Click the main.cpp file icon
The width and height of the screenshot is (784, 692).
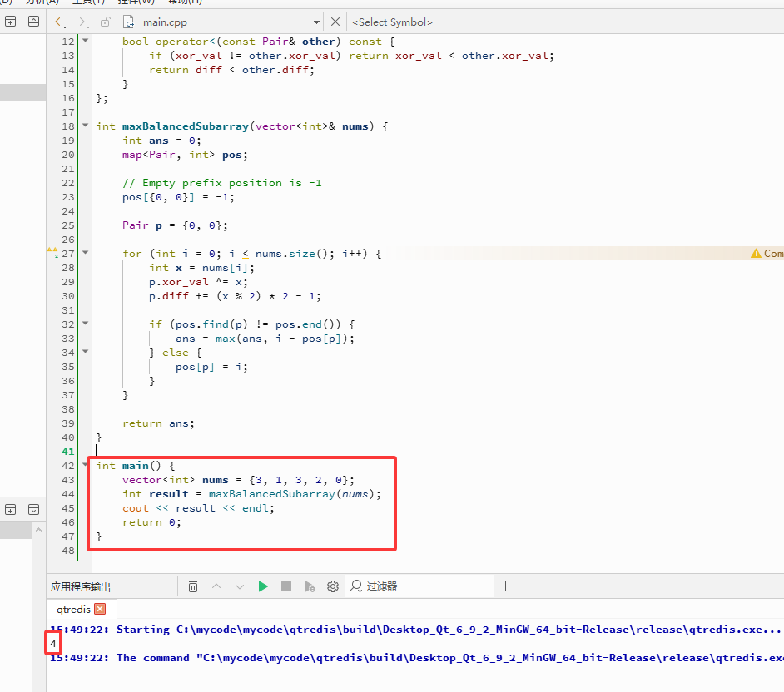128,22
